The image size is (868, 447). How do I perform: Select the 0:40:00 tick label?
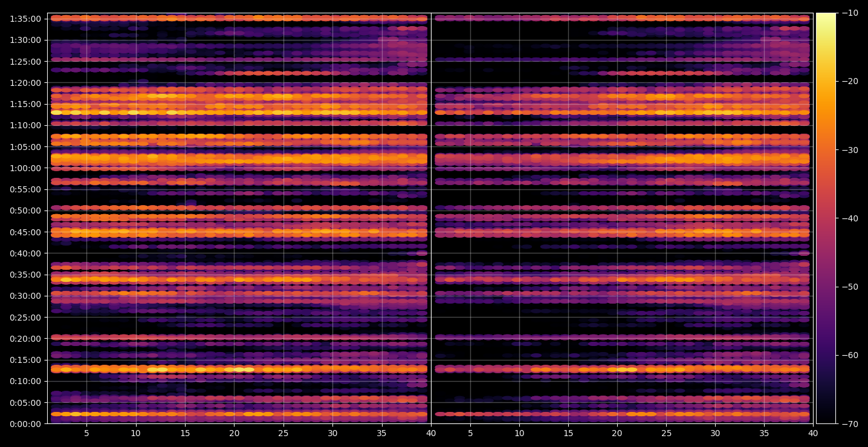[25, 253]
